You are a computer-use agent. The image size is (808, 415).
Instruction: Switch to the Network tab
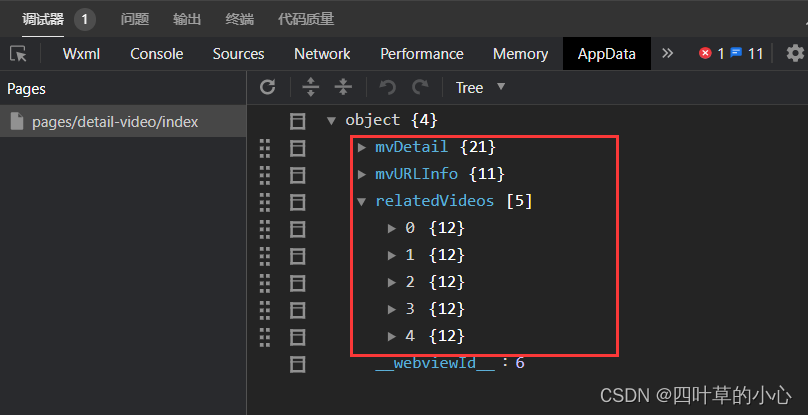(322, 54)
